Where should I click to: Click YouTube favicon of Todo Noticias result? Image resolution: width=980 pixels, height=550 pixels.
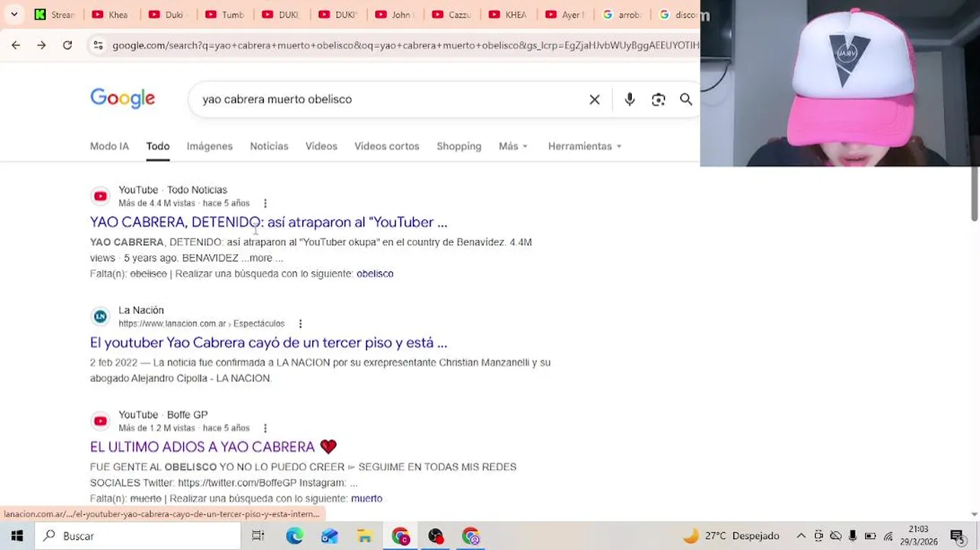click(x=100, y=196)
